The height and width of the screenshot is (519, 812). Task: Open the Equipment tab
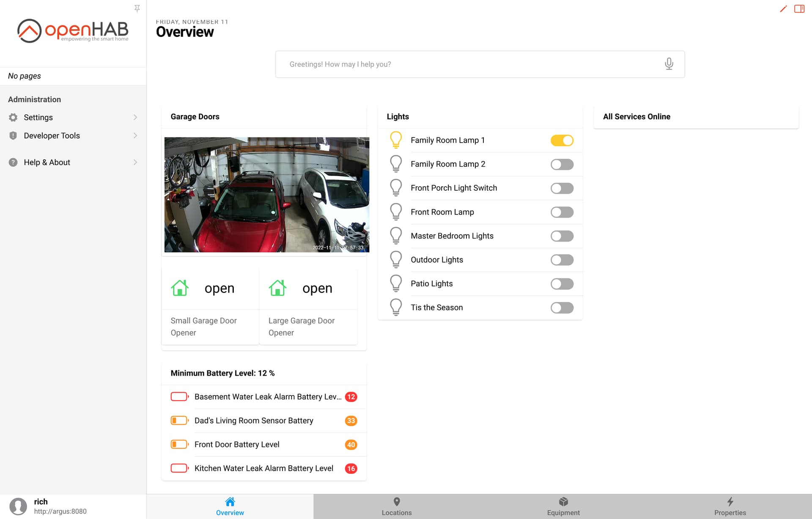click(563, 506)
